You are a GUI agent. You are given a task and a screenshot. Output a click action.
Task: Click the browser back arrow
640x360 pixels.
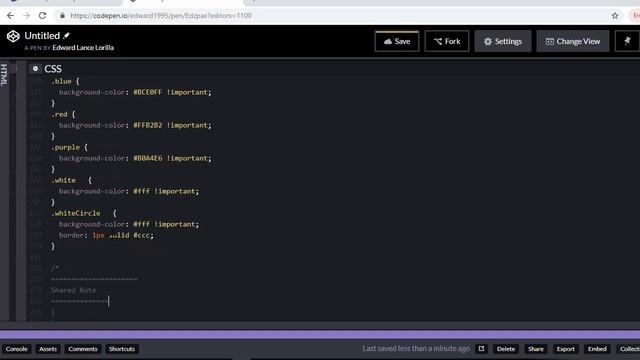point(10,16)
